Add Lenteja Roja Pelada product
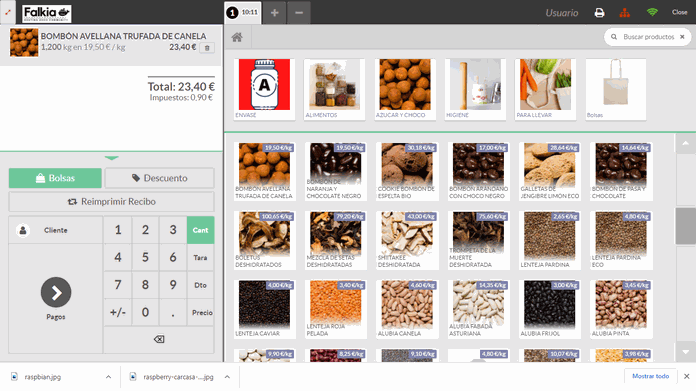696x391 pixels. 336,309
